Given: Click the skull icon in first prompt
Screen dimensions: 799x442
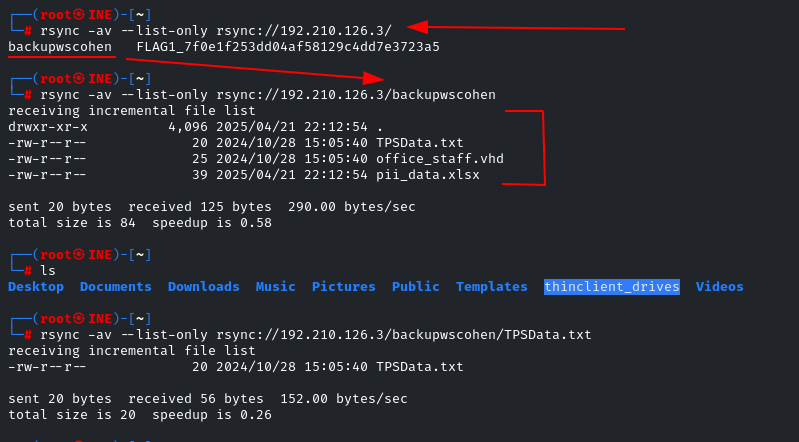Looking at the screenshot, I should click(78, 14).
